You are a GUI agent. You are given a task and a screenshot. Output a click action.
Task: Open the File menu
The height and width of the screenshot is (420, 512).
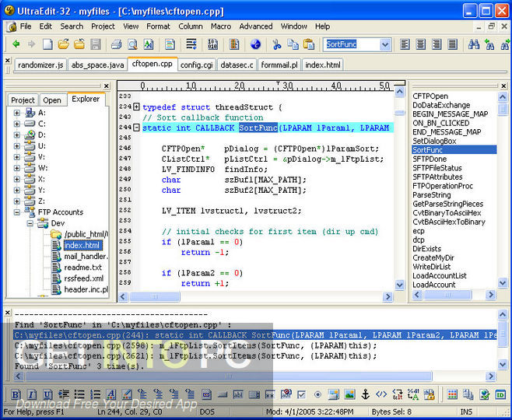pyautogui.click(x=26, y=26)
